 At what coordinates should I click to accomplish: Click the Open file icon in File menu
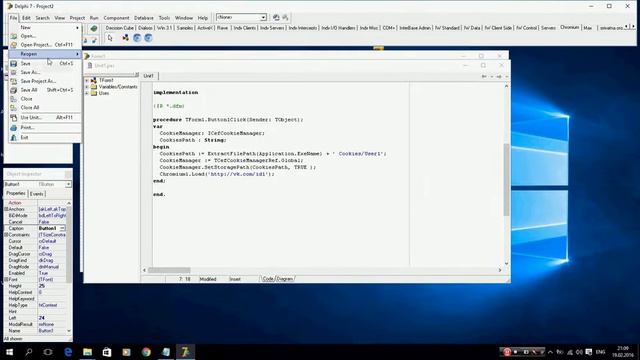point(14,36)
